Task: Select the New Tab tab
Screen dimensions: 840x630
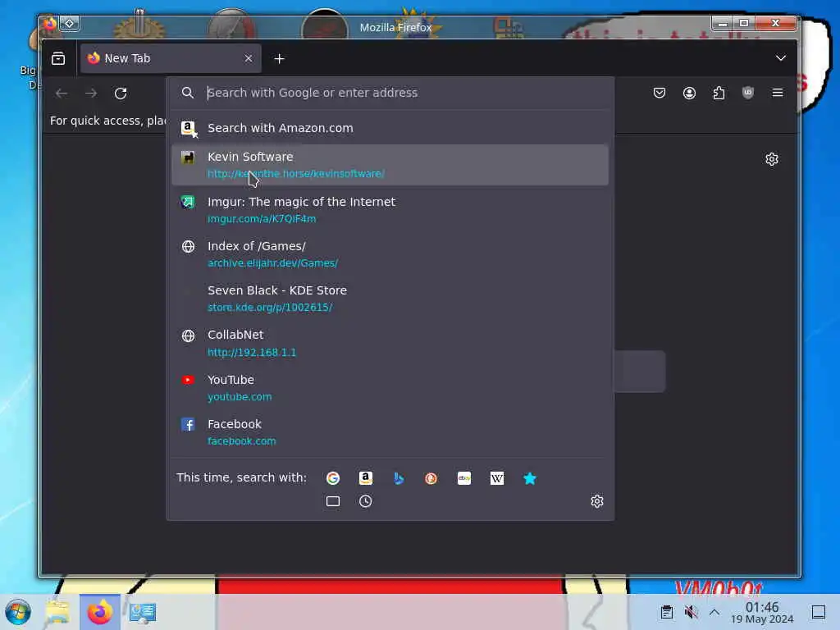Action: tap(171, 58)
